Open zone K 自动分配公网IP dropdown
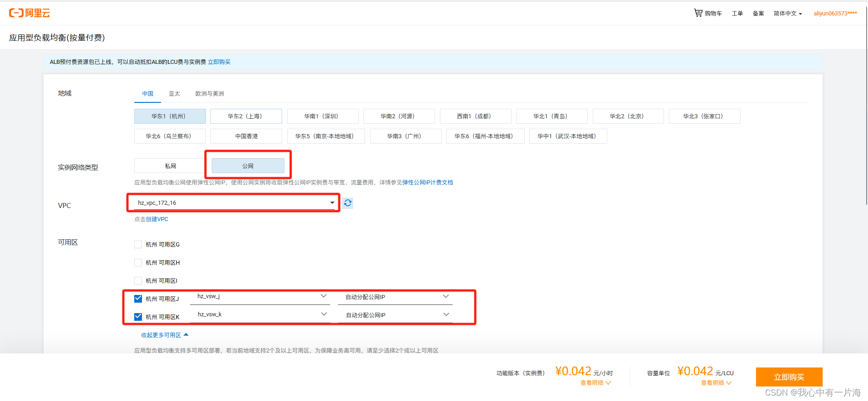Screen dimensions: 868x401 click(395, 315)
